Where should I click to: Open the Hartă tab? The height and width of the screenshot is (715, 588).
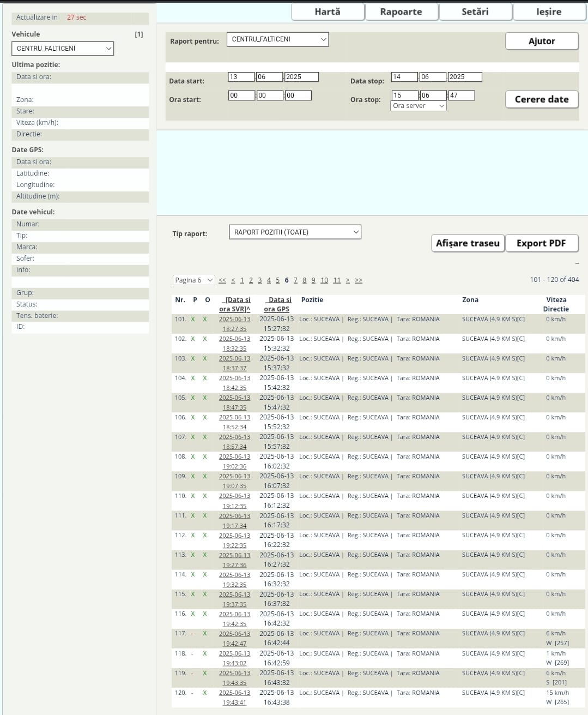pyautogui.click(x=328, y=11)
